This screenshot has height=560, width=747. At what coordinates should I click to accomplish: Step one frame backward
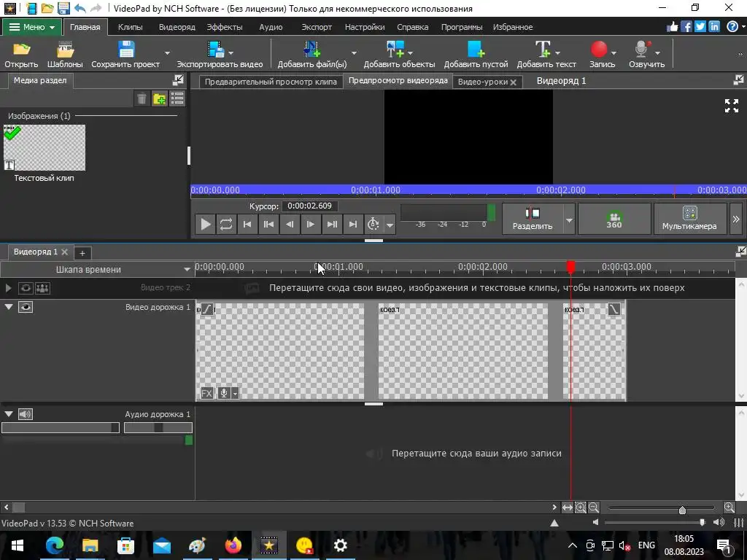[289, 224]
